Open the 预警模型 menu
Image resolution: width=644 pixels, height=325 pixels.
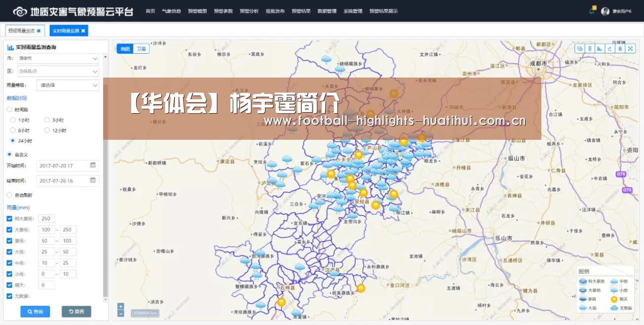(x=197, y=11)
